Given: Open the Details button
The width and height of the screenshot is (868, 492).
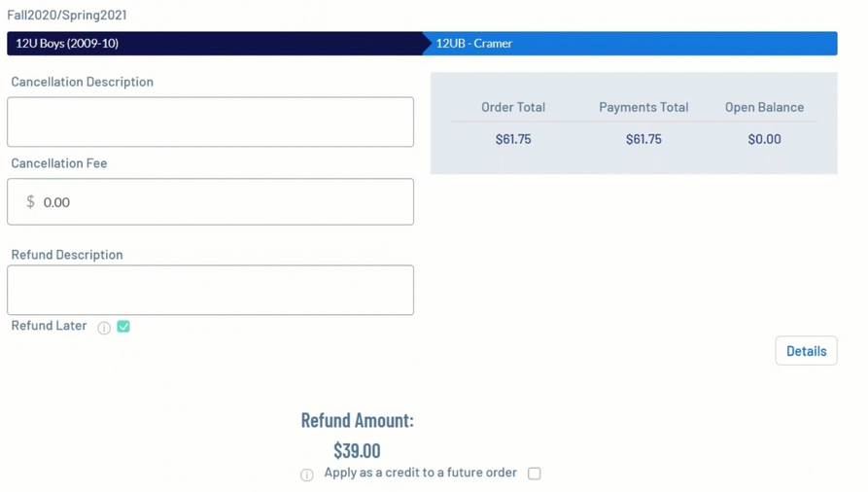Looking at the screenshot, I should click(x=806, y=351).
